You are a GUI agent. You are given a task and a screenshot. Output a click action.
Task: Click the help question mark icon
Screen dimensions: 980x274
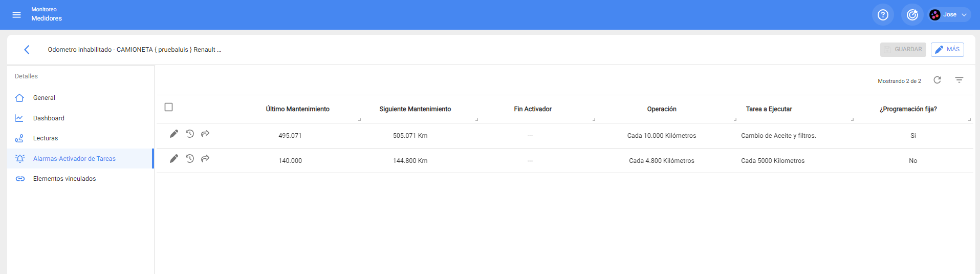pyautogui.click(x=883, y=15)
